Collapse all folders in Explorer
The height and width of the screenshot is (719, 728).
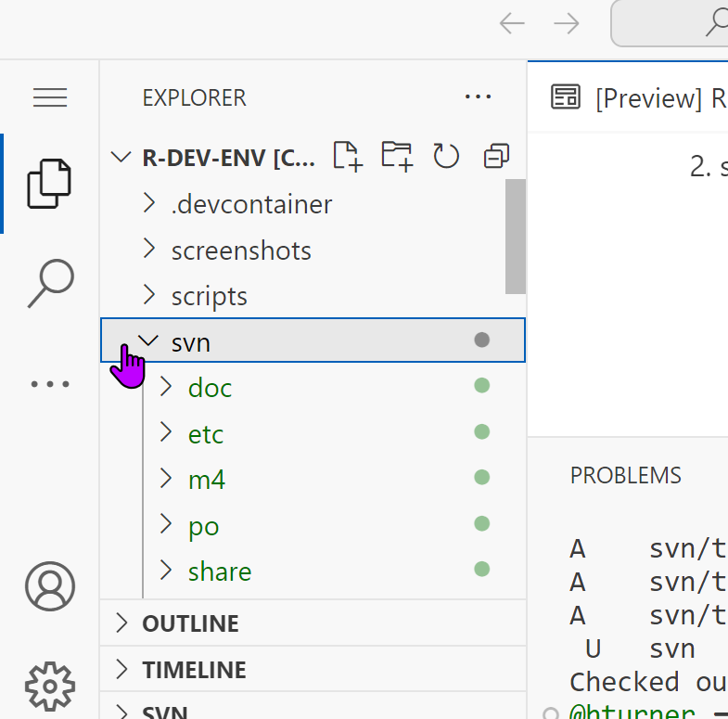[x=496, y=157]
